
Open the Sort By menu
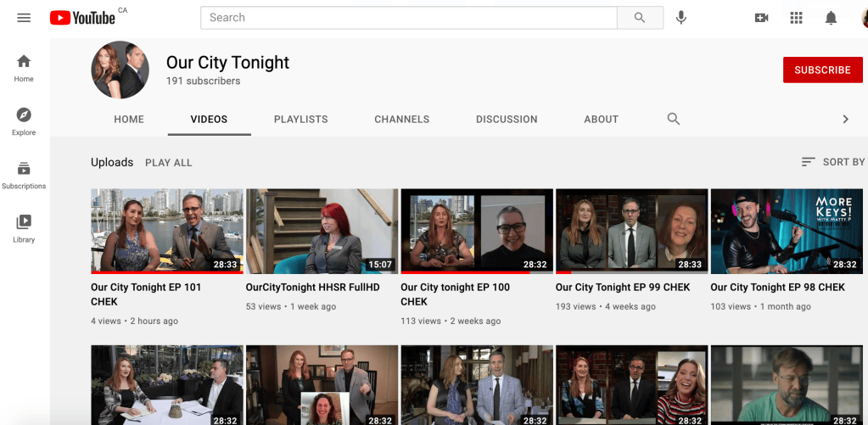(x=832, y=161)
